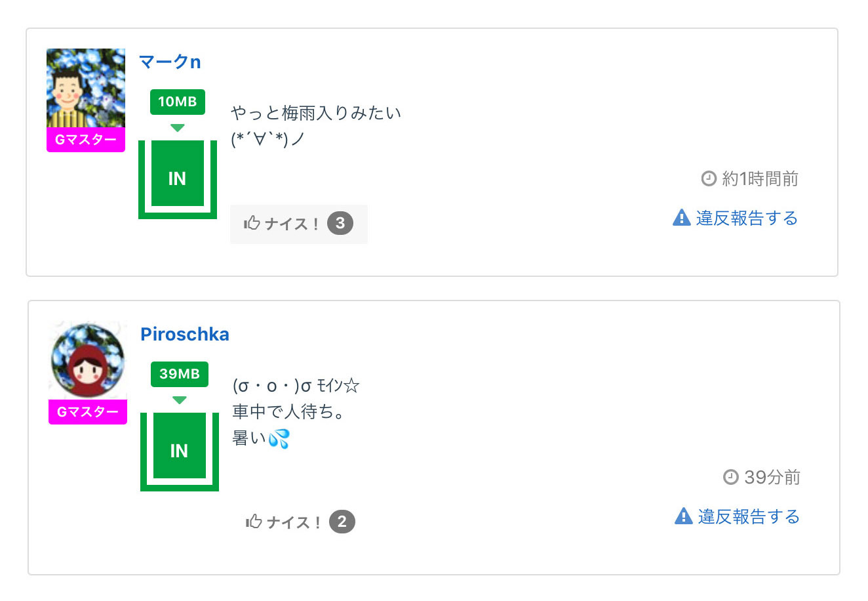This screenshot has width=868, height=601.
Task: Open the マークn username link
Action: 170,62
